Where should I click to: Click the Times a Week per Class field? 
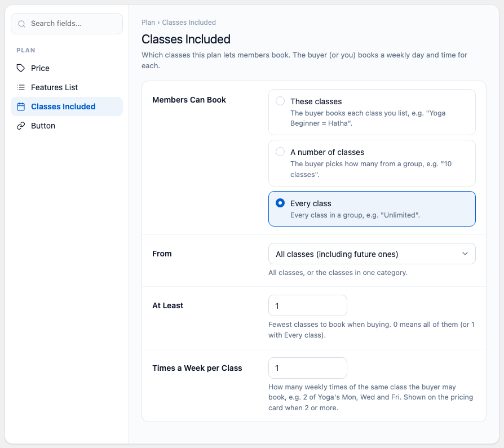point(308,368)
